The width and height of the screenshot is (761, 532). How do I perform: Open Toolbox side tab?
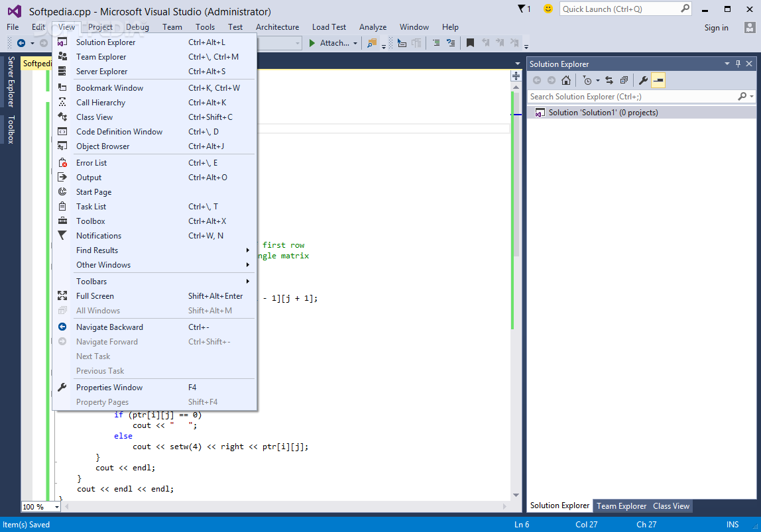11,129
